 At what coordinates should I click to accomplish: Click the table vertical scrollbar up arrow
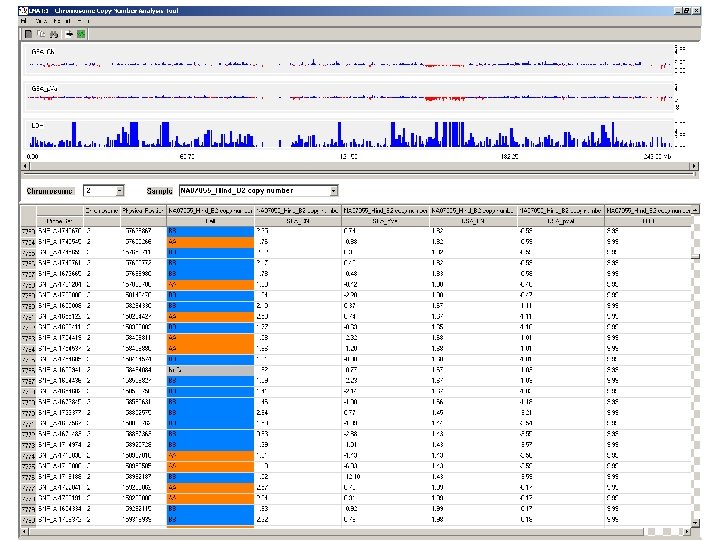[696, 210]
